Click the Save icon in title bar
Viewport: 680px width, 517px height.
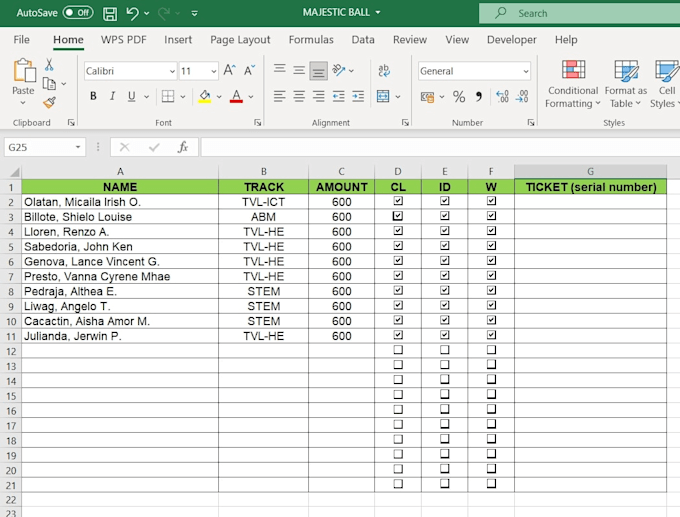point(110,13)
